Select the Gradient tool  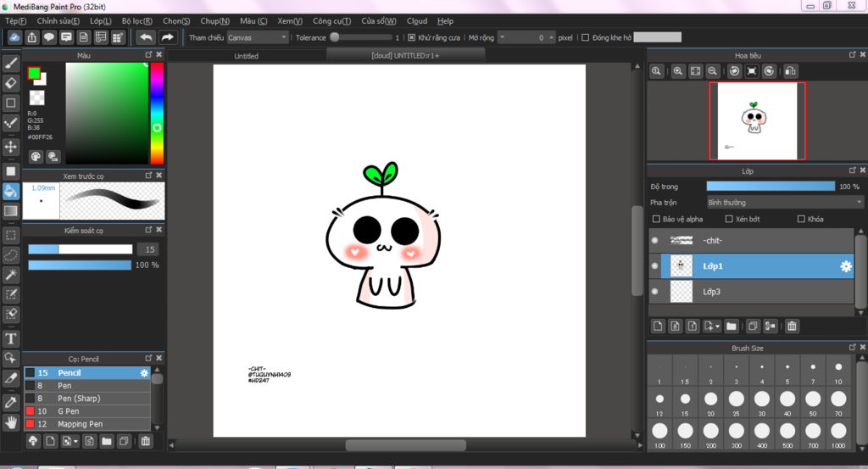11,211
